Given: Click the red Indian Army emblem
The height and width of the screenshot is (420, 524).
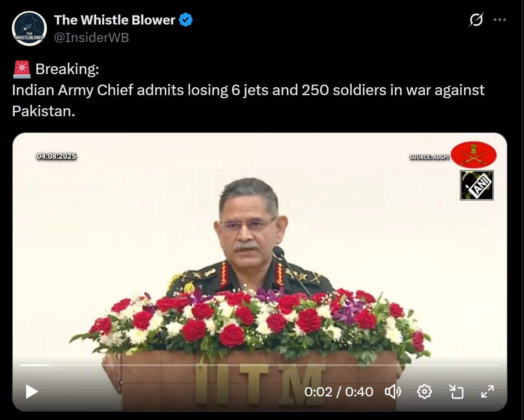Looking at the screenshot, I should point(474,155).
